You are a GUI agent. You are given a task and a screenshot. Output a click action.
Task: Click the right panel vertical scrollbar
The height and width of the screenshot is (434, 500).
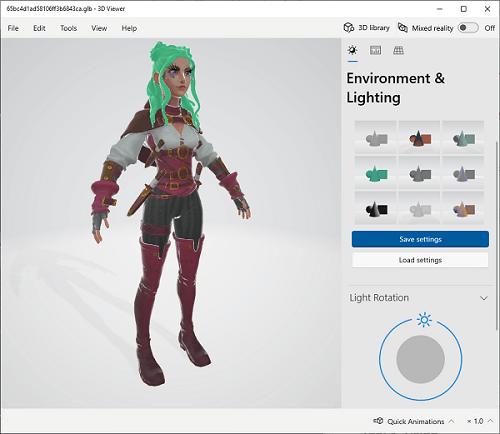click(496, 233)
